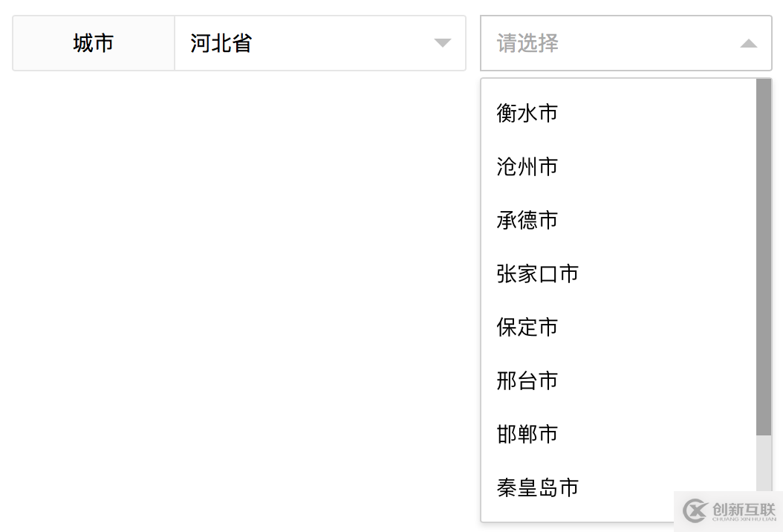The width and height of the screenshot is (783, 532).
Task: Select 邯郸市 option
Action: point(527,434)
